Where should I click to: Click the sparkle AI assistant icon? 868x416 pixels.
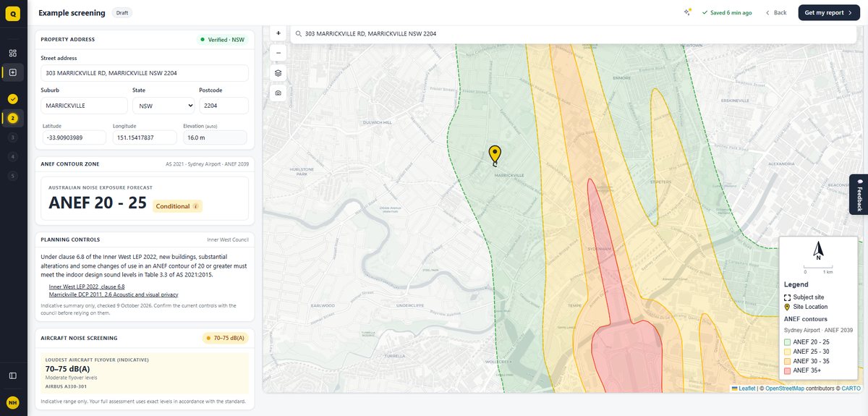(687, 12)
